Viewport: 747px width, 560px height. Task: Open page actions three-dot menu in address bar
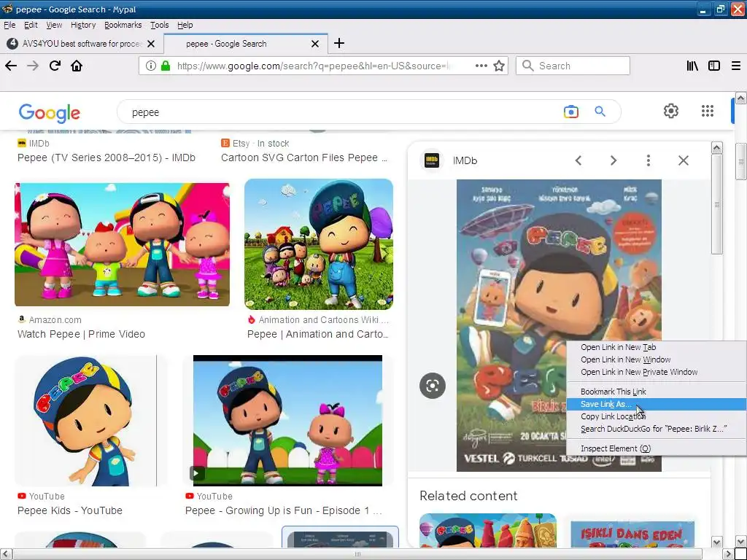pyautogui.click(x=481, y=66)
